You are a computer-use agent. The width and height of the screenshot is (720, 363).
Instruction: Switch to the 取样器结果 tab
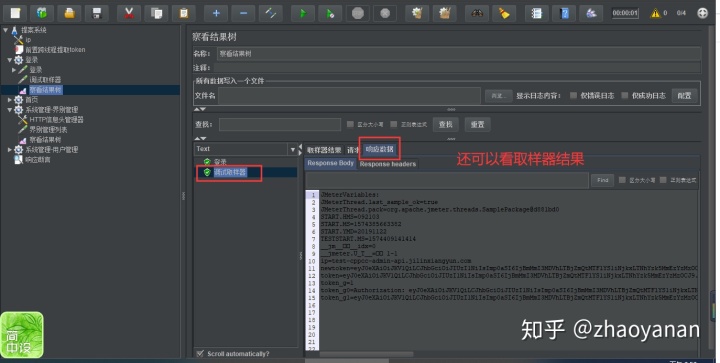(x=324, y=150)
